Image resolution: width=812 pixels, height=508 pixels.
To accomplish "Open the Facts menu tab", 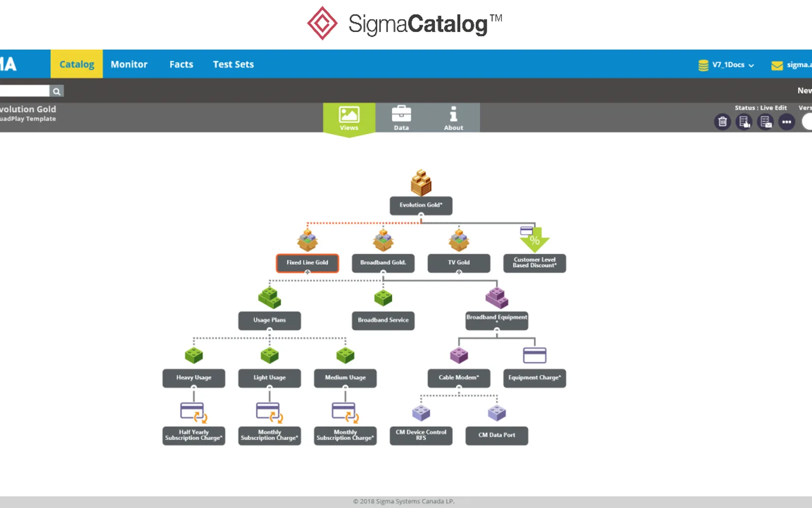I will click(x=181, y=64).
